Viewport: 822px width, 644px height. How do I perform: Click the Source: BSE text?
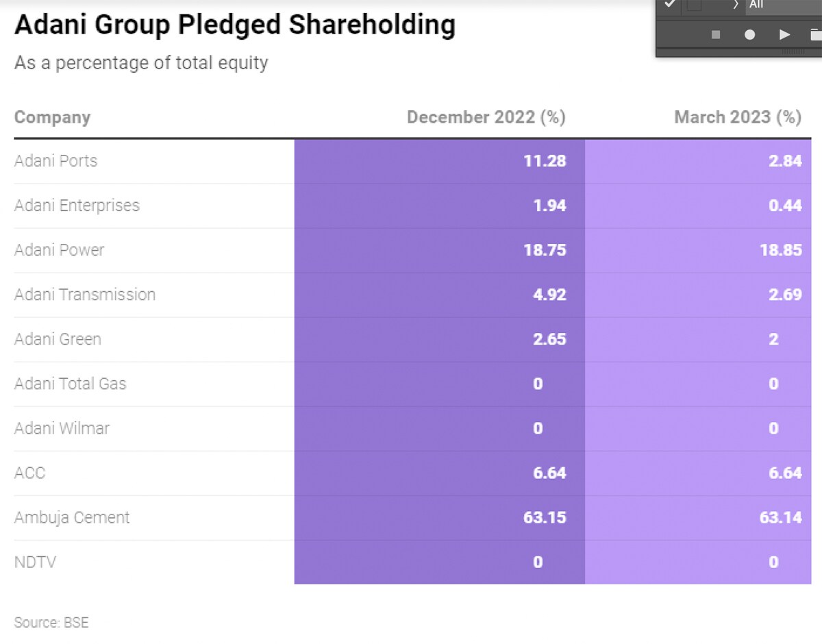pyautogui.click(x=51, y=623)
